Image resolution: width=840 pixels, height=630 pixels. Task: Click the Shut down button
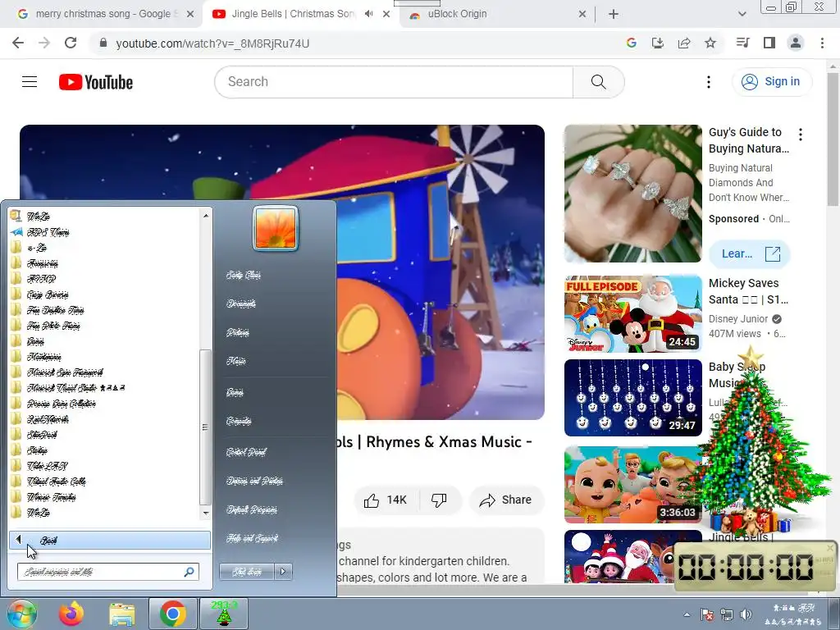247,572
